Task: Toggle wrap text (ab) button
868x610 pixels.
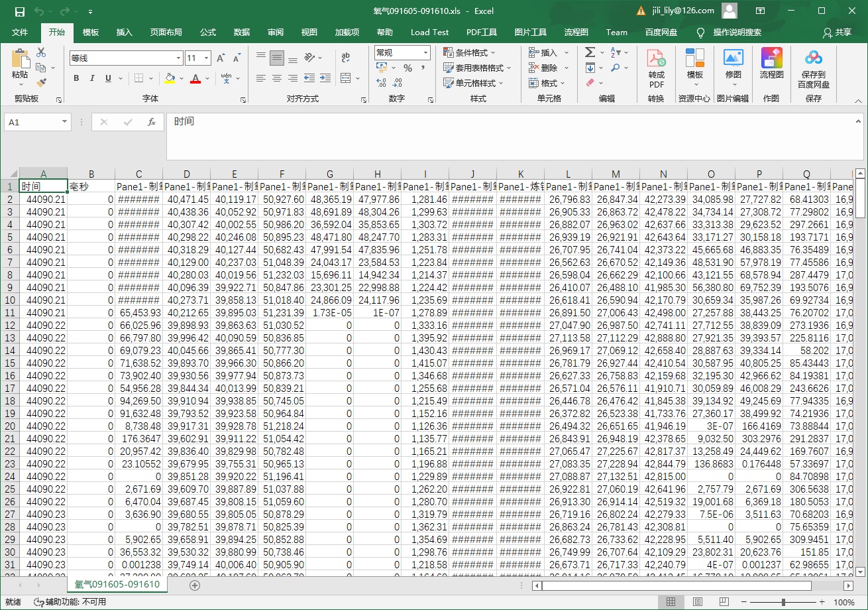Action: pyautogui.click(x=345, y=58)
